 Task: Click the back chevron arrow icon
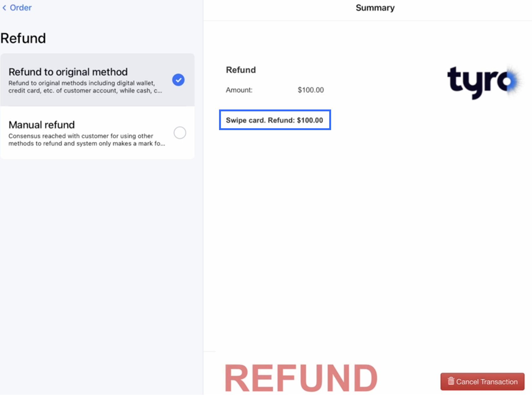pos(4,8)
